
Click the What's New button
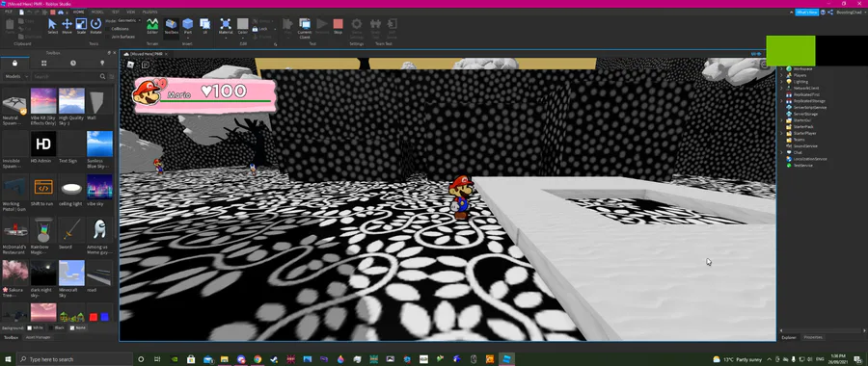tap(806, 13)
